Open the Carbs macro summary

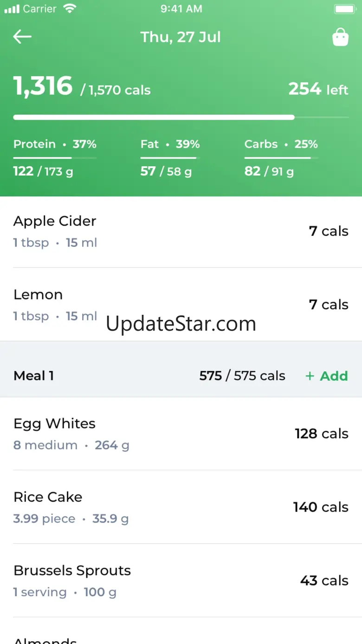point(281,158)
